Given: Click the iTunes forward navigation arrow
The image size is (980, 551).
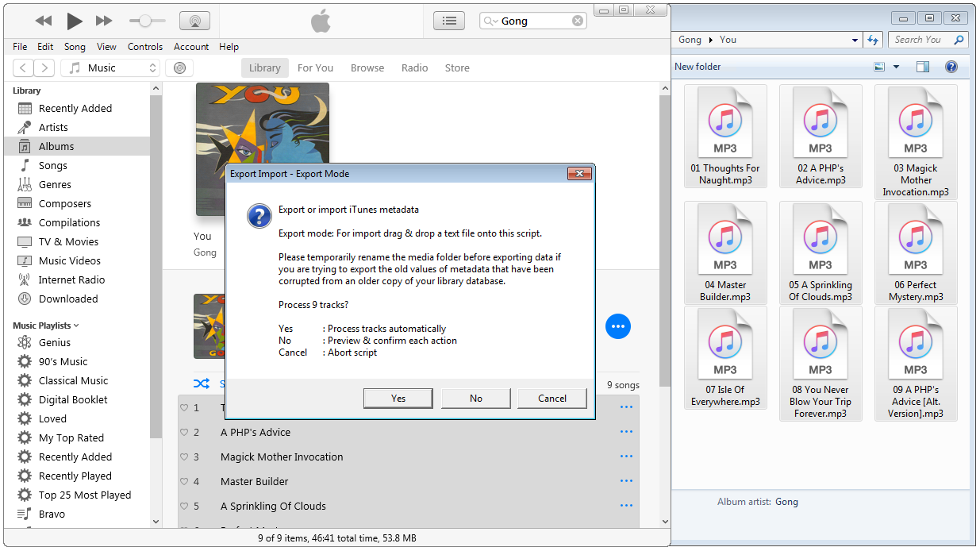Looking at the screenshot, I should click(x=44, y=68).
